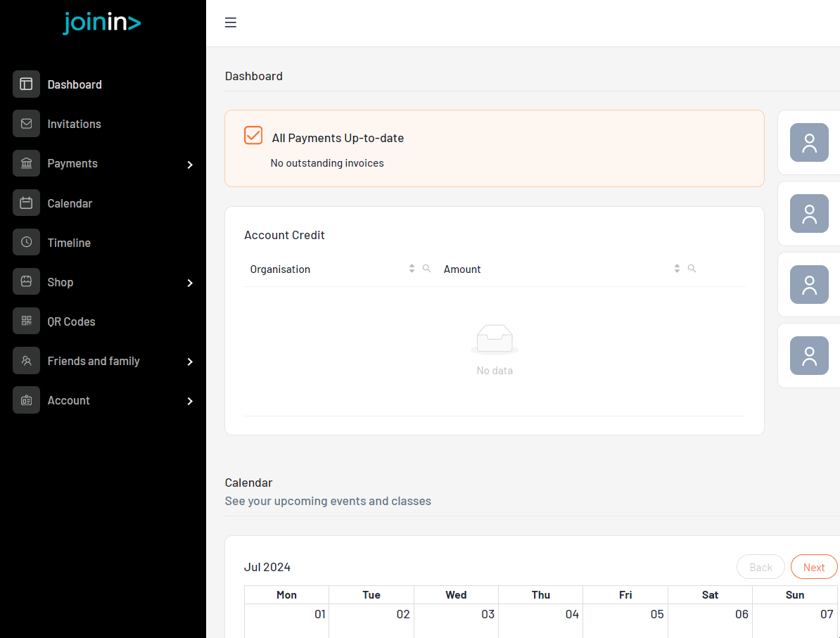Select the Timeline menu entry
840x638 pixels.
[x=69, y=242]
